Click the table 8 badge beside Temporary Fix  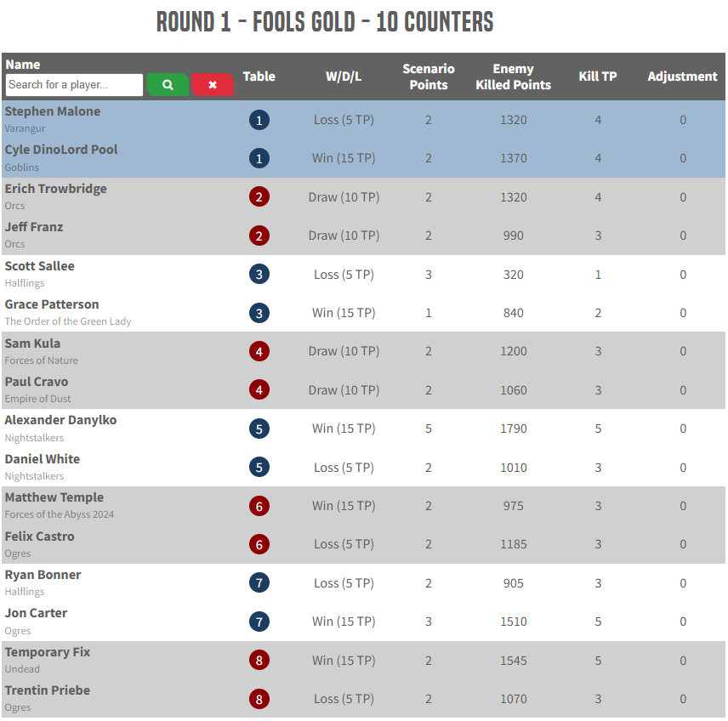tap(259, 660)
